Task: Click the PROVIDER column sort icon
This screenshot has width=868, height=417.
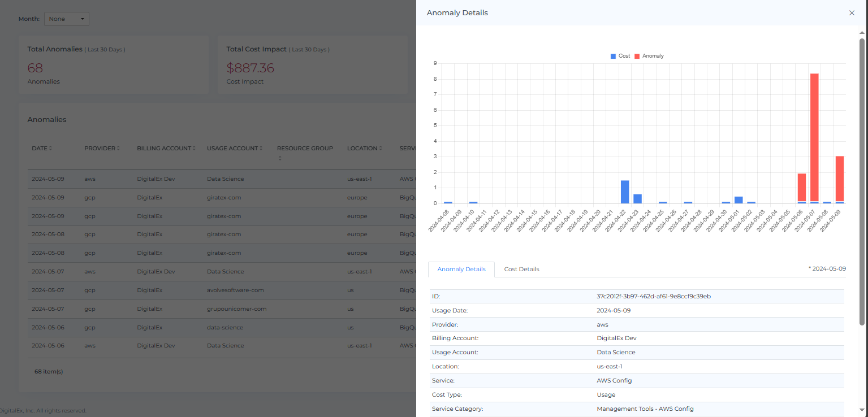Action: tap(118, 149)
